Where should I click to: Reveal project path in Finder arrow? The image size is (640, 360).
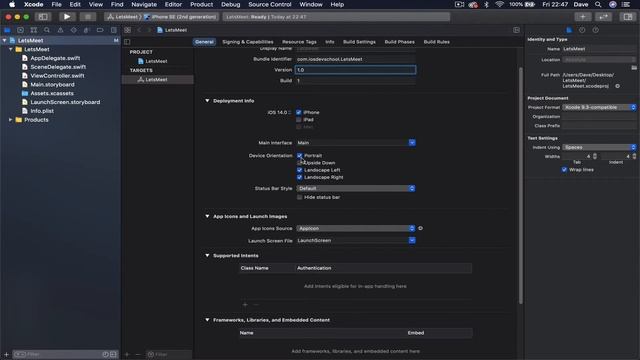coord(618,86)
